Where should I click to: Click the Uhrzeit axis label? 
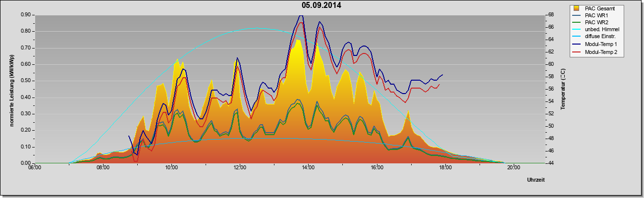point(536,180)
